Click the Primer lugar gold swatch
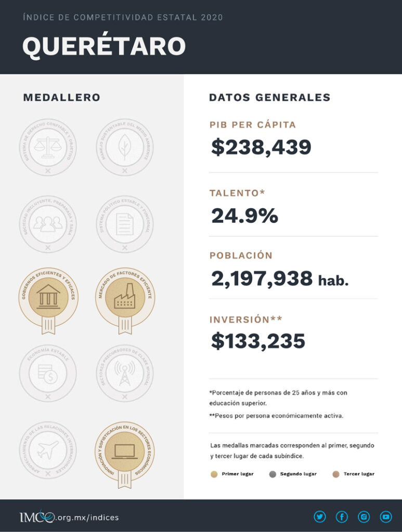The image size is (402, 532). tap(214, 474)
